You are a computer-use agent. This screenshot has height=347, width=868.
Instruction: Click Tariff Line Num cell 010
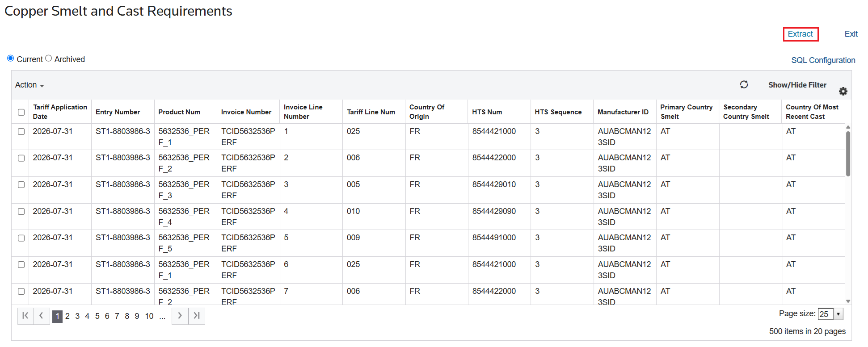coord(353,211)
